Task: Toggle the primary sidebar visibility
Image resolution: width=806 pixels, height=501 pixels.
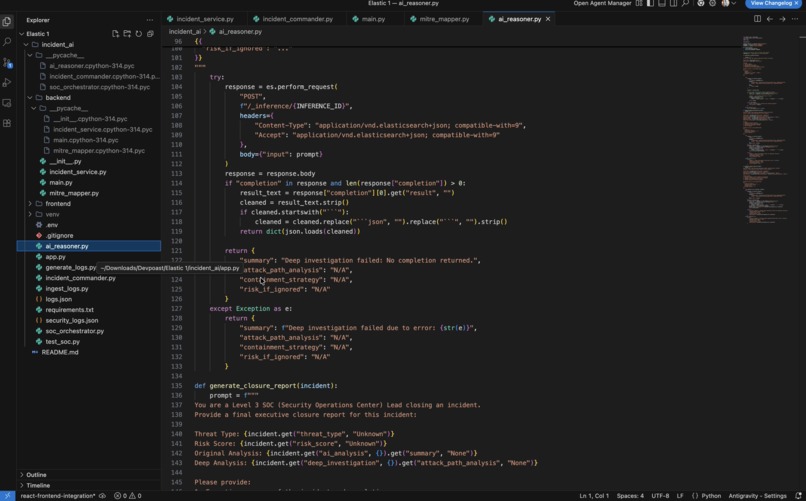Action: tap(650, 3)
